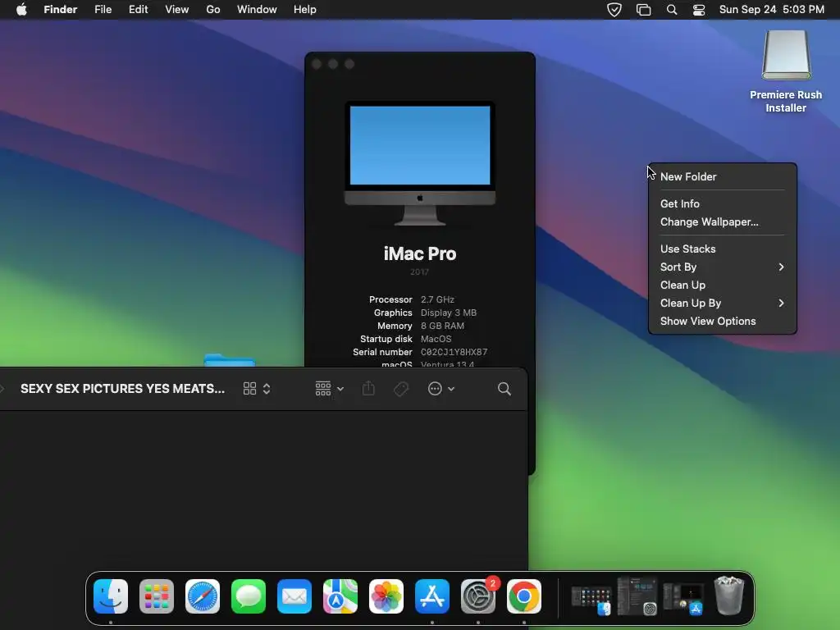Open Finder from the Dock
840x630 pixels.
tap(111, 596)
